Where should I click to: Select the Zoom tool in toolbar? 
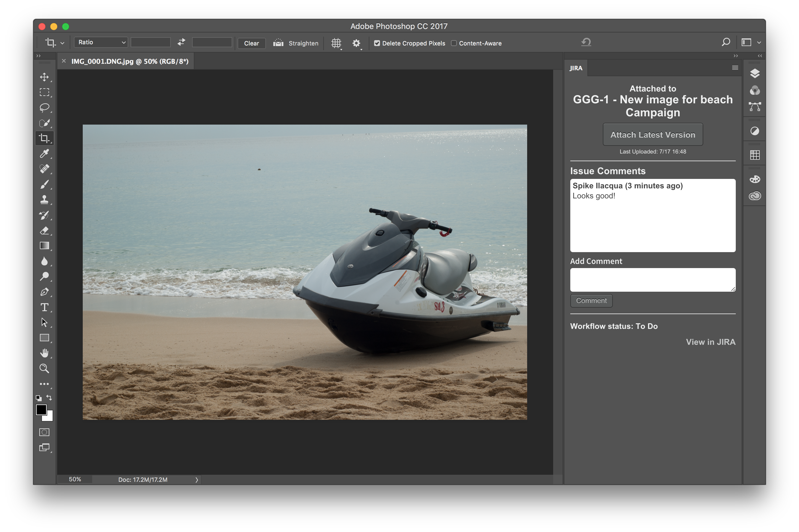(x=44, y=368)
